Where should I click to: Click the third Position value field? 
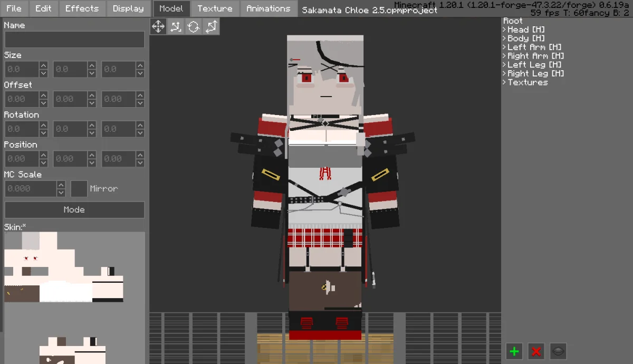point(119,159)
